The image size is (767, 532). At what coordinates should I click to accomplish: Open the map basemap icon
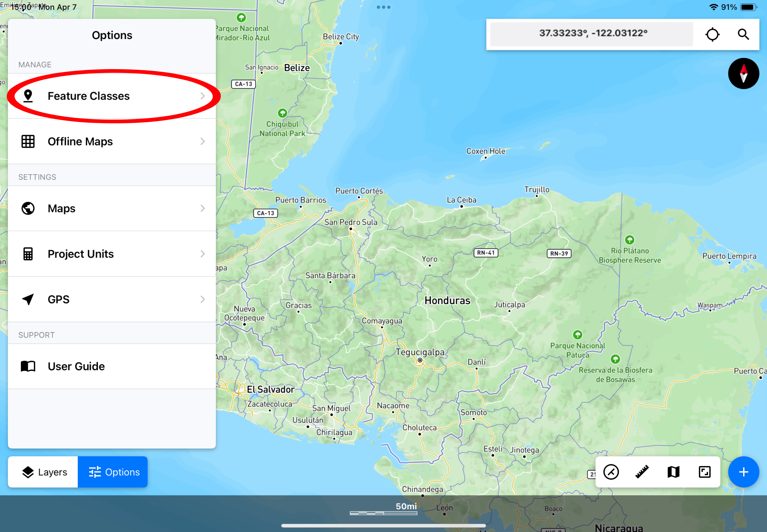pos(673,472)
